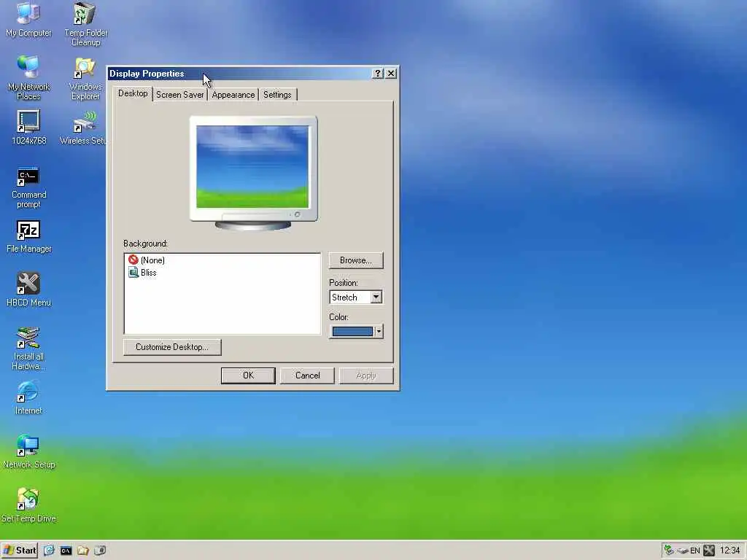Click the help question mark button
The image size is (747, 560).
(x=377, y=74)
